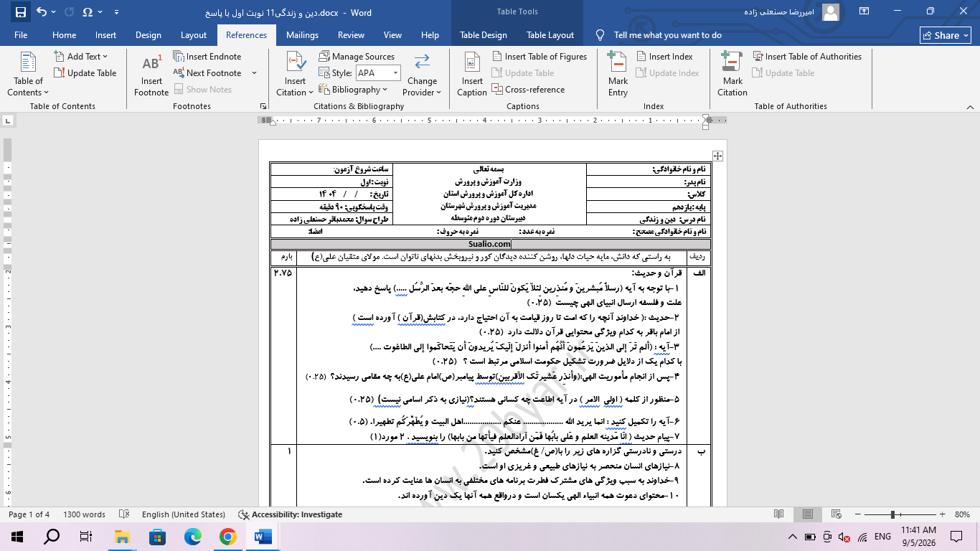Click the spelling proofing status icon
This screenshot has height=551, width=980.
(x=124, y=514)
